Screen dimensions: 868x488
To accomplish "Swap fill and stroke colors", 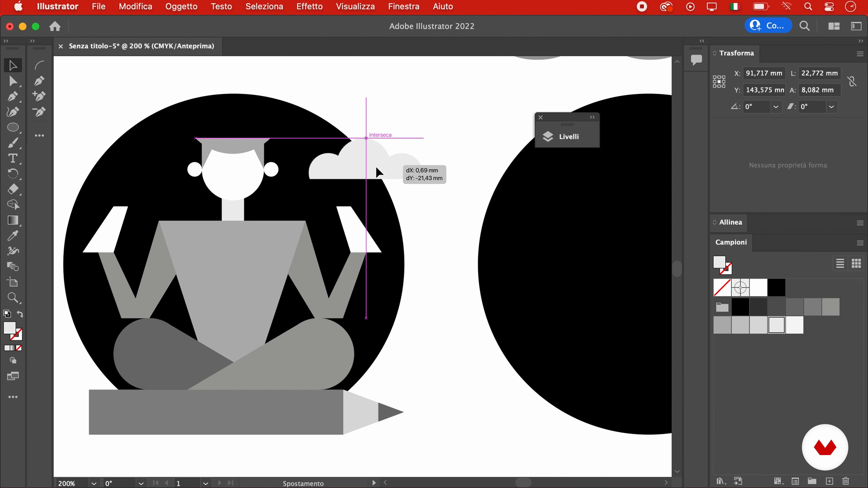I will tap(20, 314).
